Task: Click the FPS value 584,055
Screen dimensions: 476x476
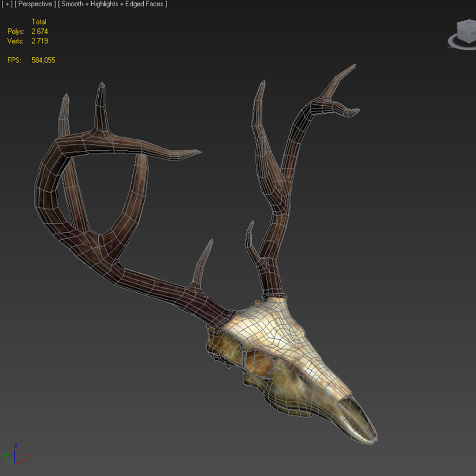Action: click(43, 60)
